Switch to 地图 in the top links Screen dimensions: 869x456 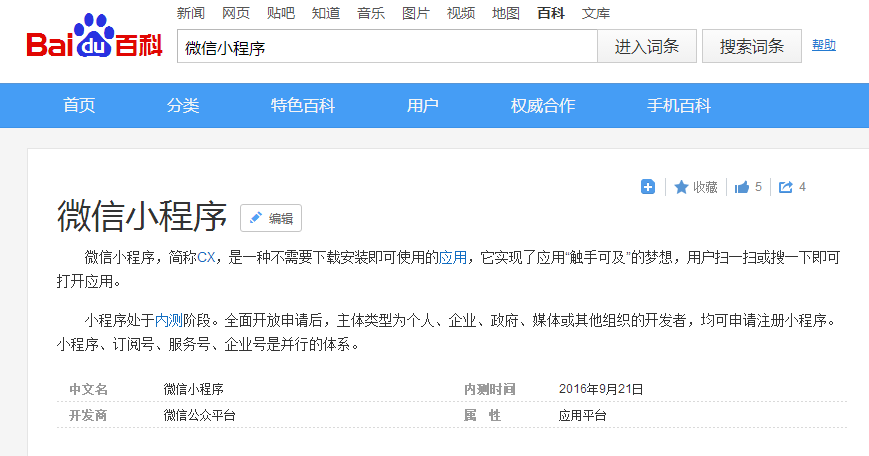(506, 13)
